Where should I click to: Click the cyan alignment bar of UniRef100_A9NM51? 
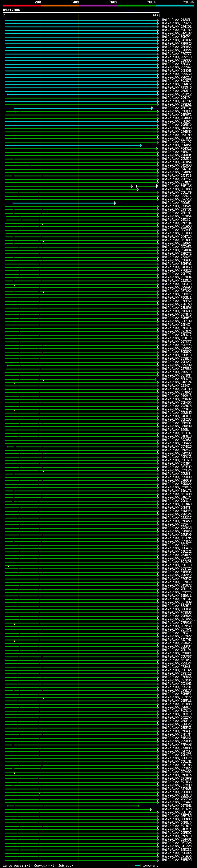tap(73, 146)
